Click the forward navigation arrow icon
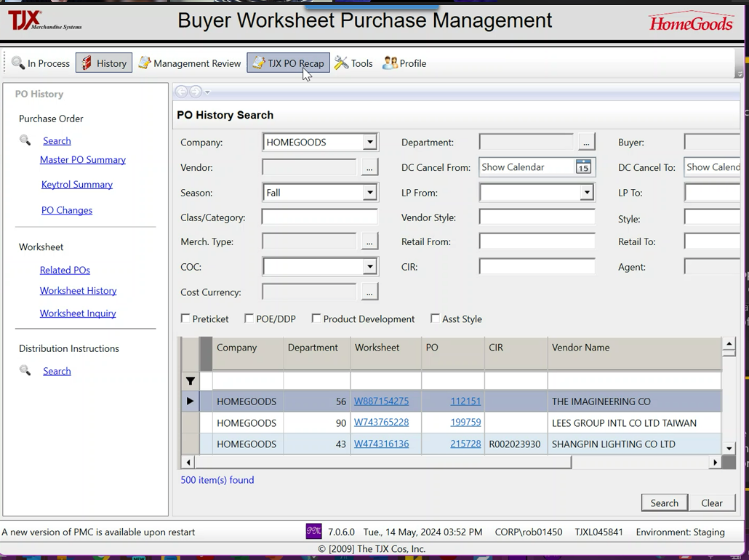The width and height of the screenshot is (749, 560). pyautogui.click(x=196, y=92)
